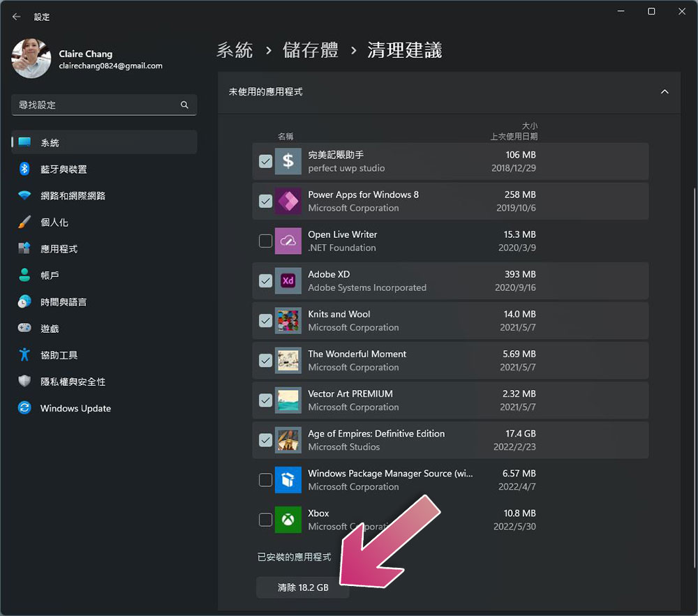This screenshot has height=616, width=698.
Task: Click the gaming controller icon
Action: click(24, 328)
